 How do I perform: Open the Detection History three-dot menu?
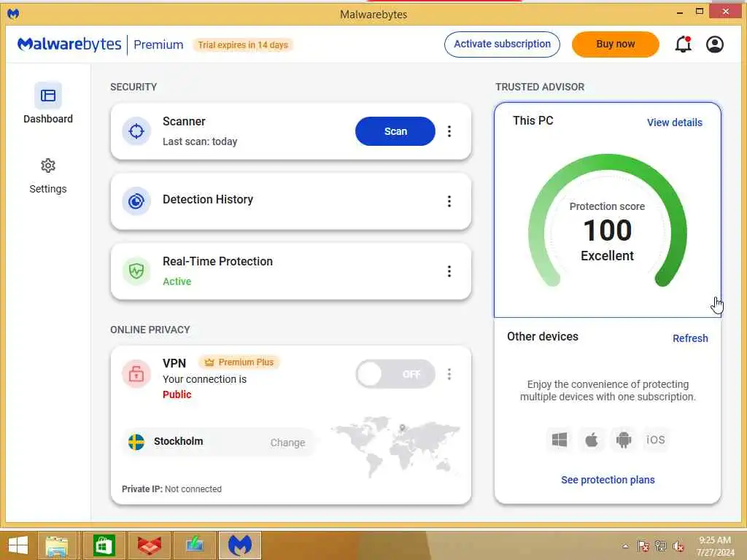(x=449, y=201)
